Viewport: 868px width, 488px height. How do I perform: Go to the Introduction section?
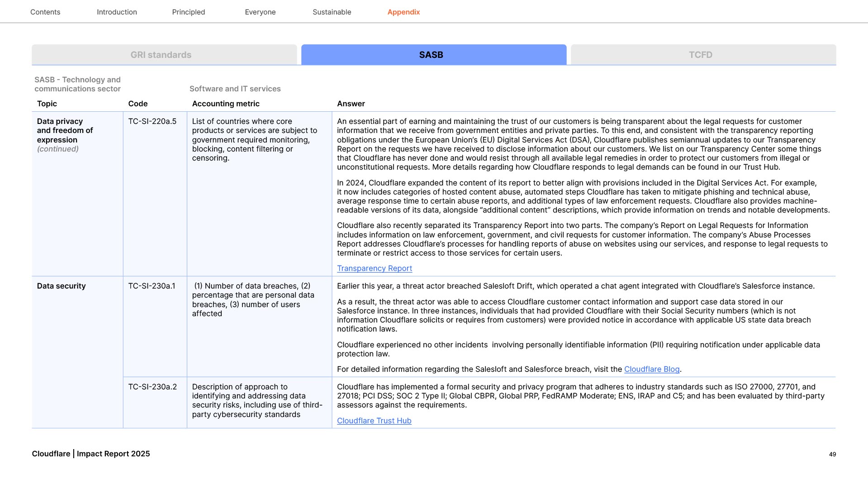[x=117, y=12]
